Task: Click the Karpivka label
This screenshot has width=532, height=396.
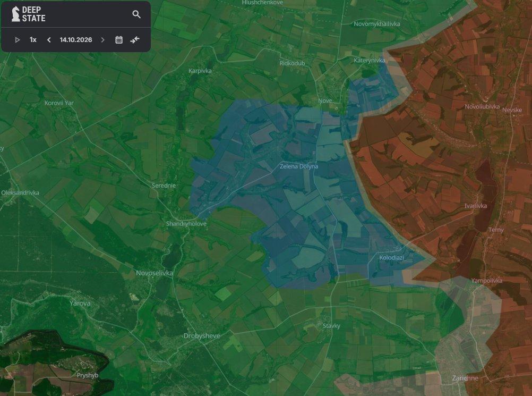Action: pos(200,71)
